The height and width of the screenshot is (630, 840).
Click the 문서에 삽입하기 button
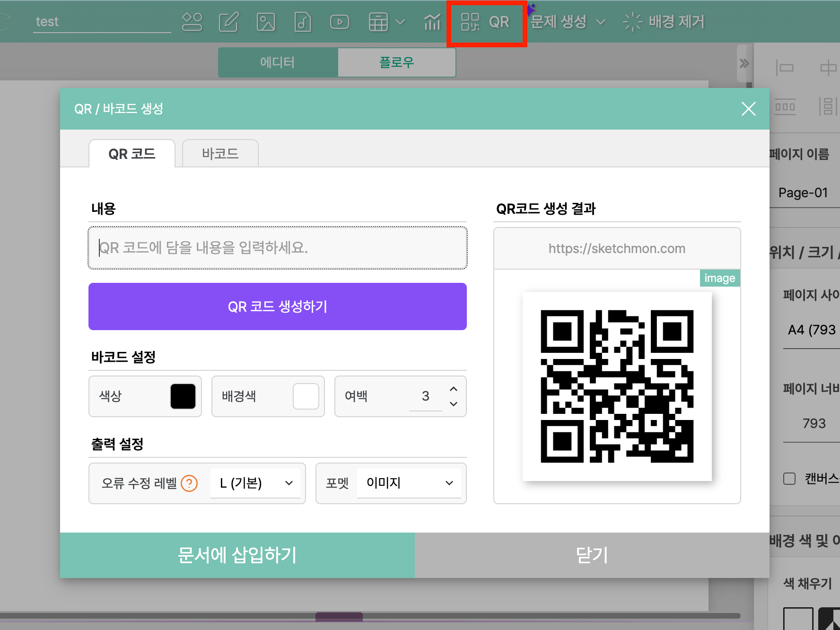click(x=237, y=555)
